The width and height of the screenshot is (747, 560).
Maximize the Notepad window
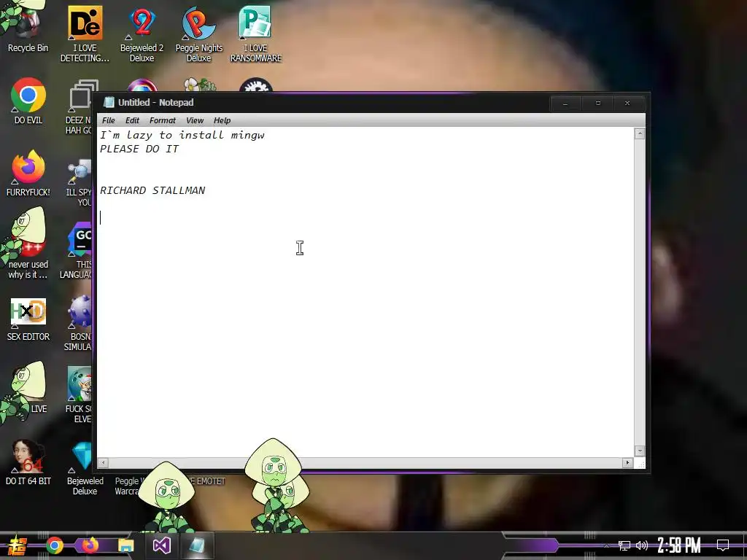598,104
